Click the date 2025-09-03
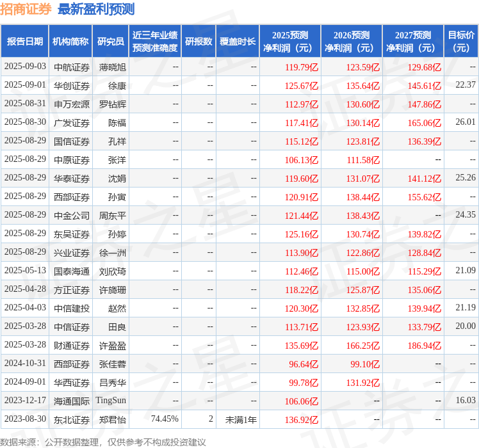The width and height of the screenshot is (479, 448). (25, 67)
